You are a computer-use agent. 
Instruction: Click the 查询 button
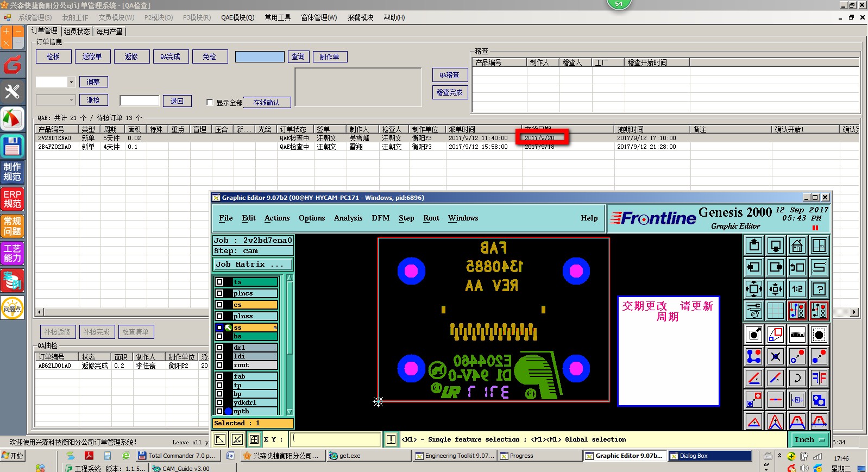[x=298, y=56]
